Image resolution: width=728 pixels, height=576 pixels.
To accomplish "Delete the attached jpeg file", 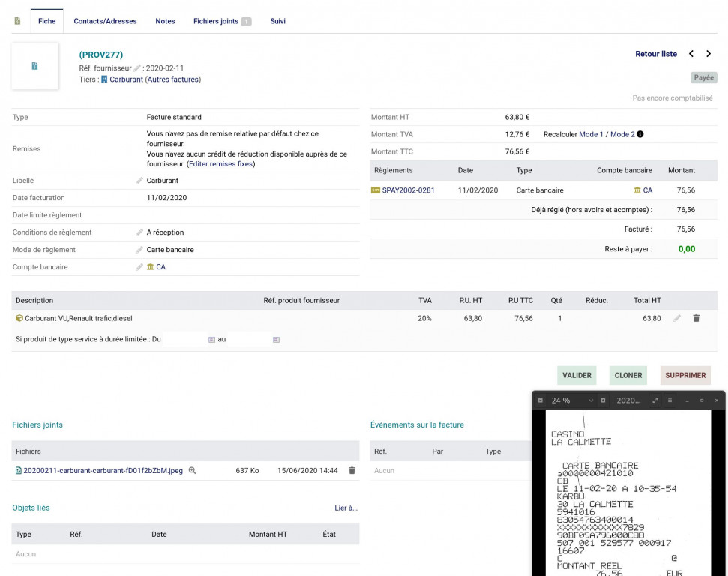I will [x=352, y=470].
